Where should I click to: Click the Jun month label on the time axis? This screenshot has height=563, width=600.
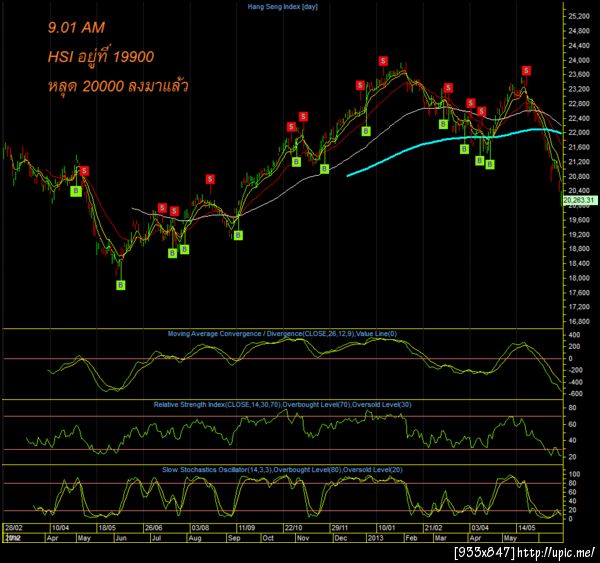(x=121, y=538)
